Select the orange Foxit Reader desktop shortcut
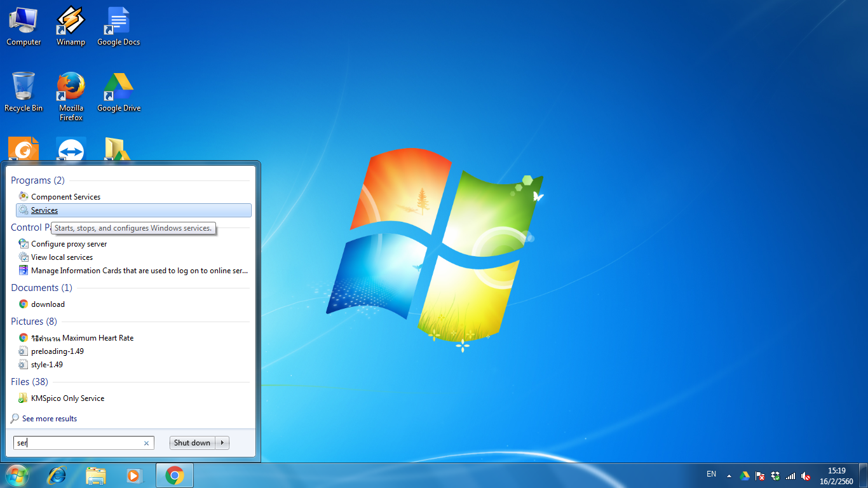Image resolution: width=868 pixels, height=488 pixels. (x=24, y=149)
